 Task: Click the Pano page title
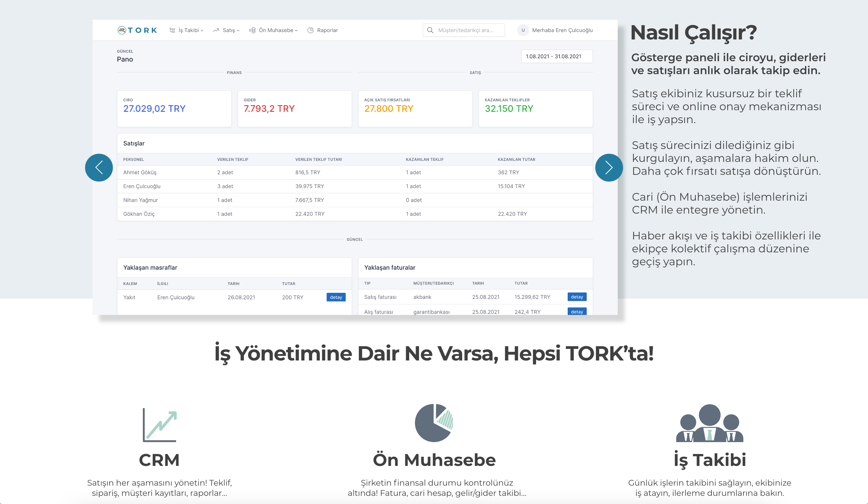click(125, 59)
